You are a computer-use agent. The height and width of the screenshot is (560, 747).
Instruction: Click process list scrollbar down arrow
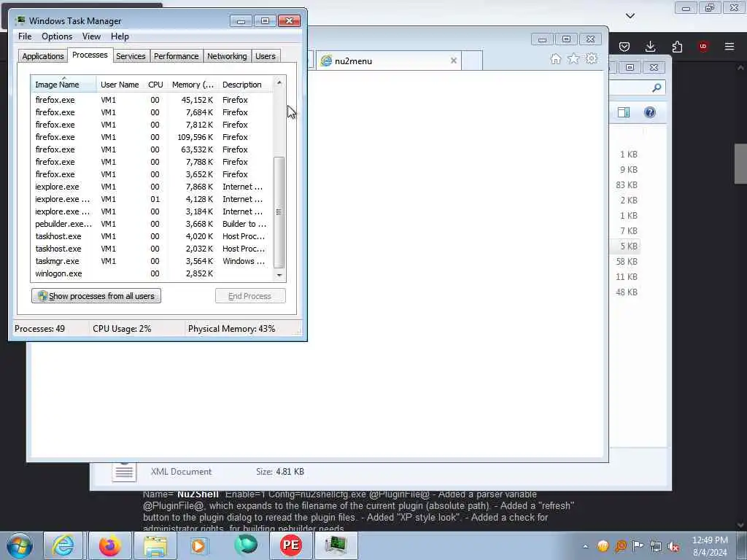(279, 275)
